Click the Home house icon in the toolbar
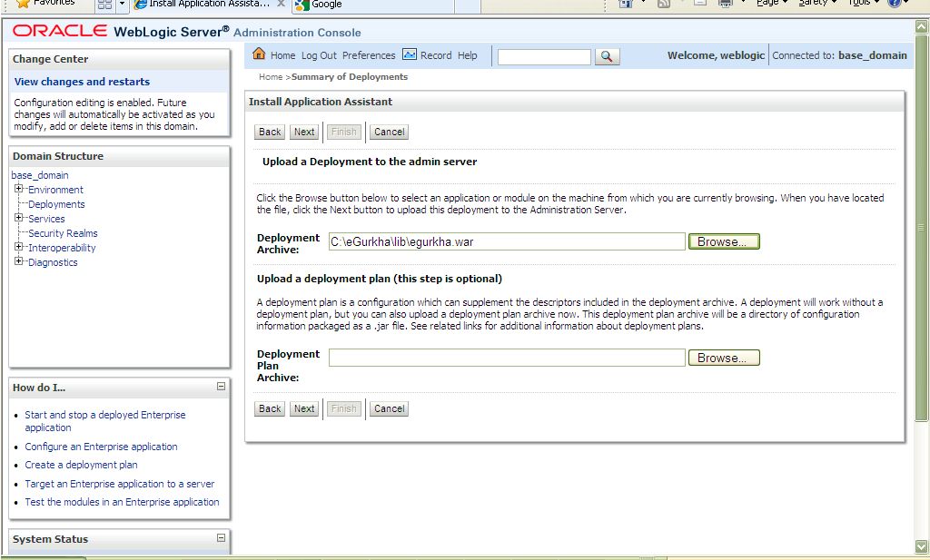The image size is (930, 560). (259, 54)
